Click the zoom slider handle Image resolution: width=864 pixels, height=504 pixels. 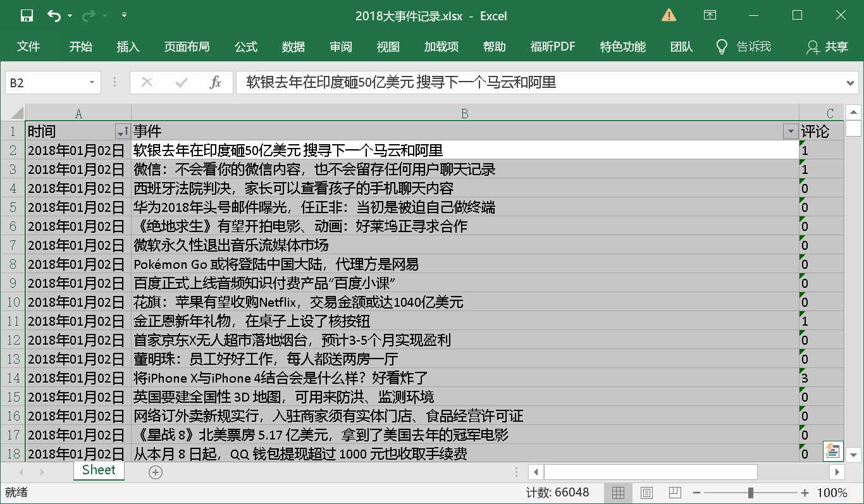(750, 493)
